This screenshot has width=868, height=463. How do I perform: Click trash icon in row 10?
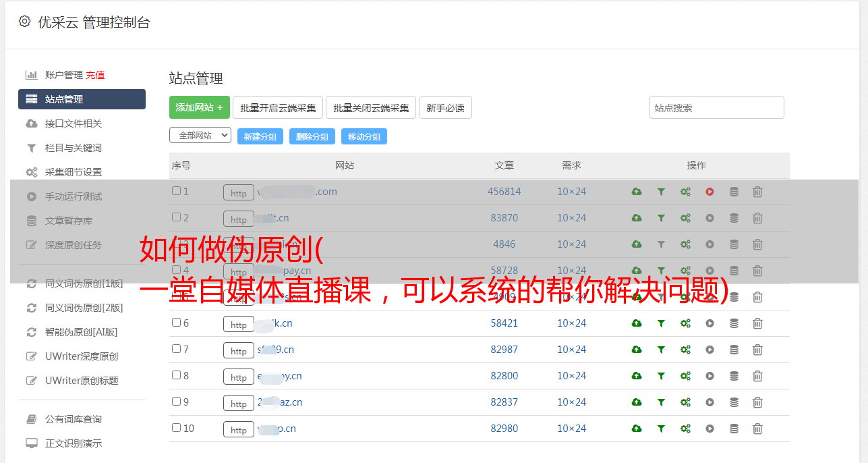click(757, 429)
